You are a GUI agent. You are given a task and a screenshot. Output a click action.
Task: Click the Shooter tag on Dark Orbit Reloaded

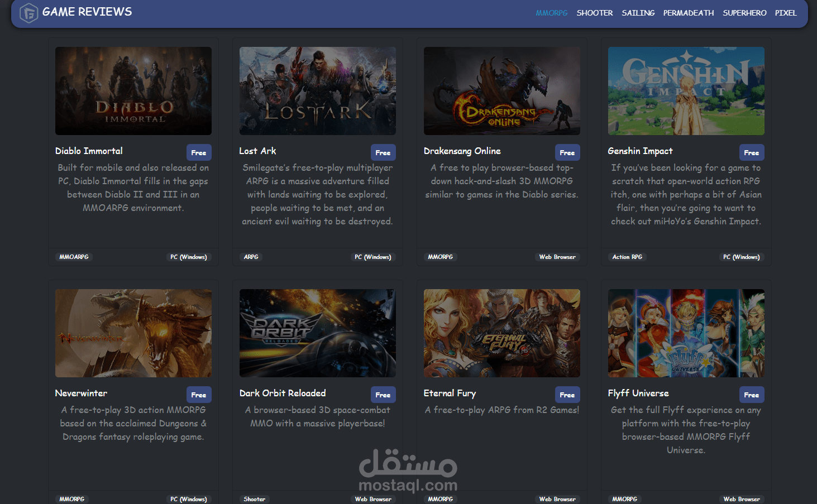[x=255, y=499]
